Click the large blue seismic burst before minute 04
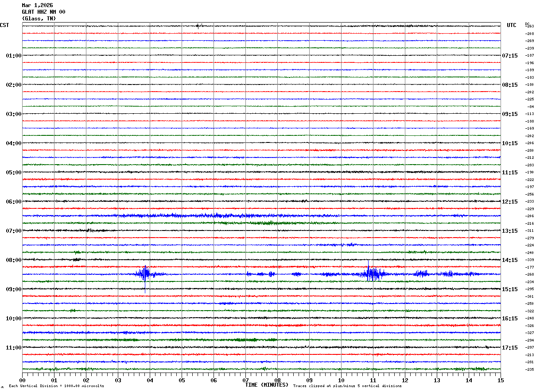The height and width of the screenshot is (392, 536). click(x=144, y=275)
